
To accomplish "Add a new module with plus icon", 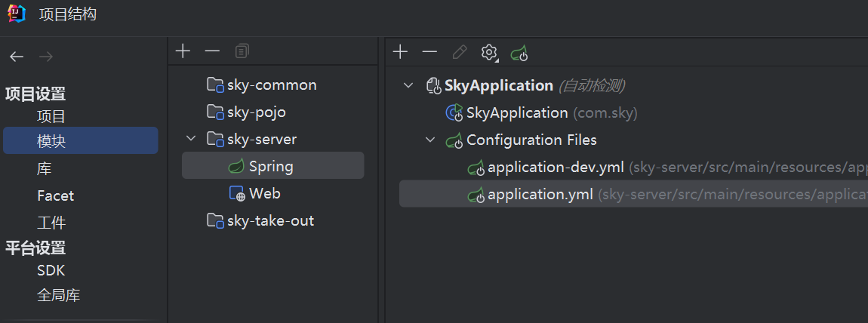I will click(183, 51).
